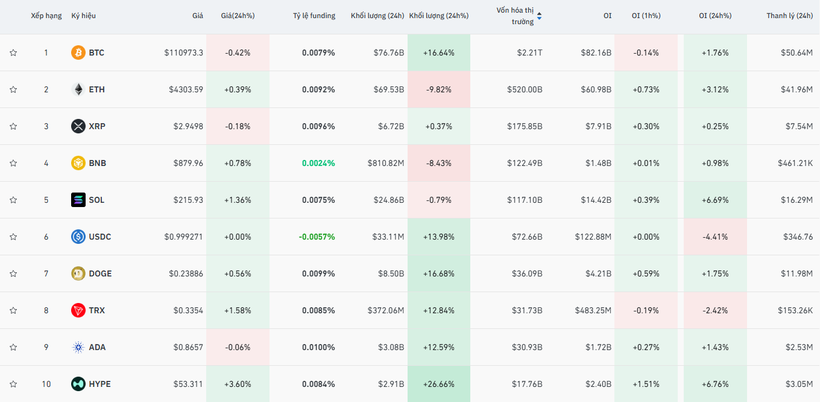The width and height of the screenshot is (820, 402).
Task: Click the Bitcoin BTC coin icon
Action: (x=78, y=52)
